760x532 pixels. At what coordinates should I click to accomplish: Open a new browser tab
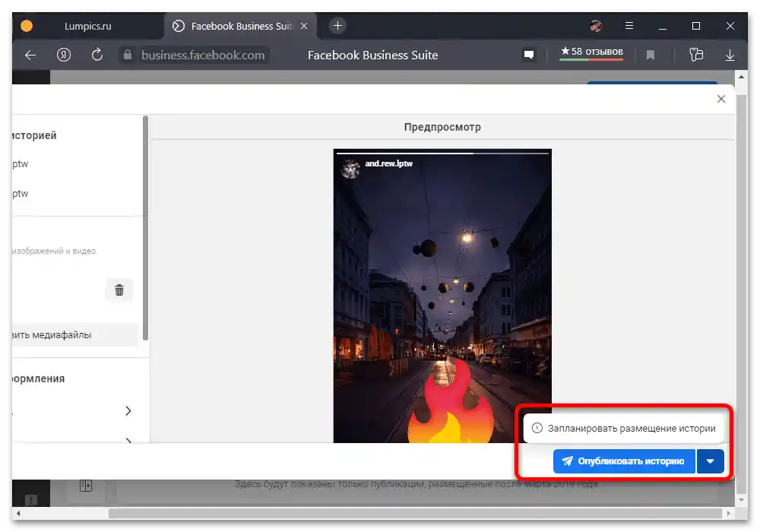[338, 26]
